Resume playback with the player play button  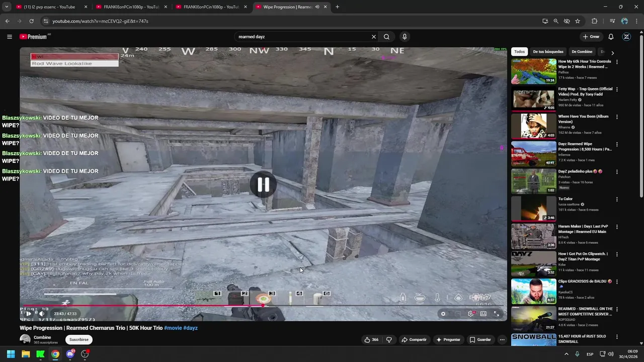coord(28,314)
